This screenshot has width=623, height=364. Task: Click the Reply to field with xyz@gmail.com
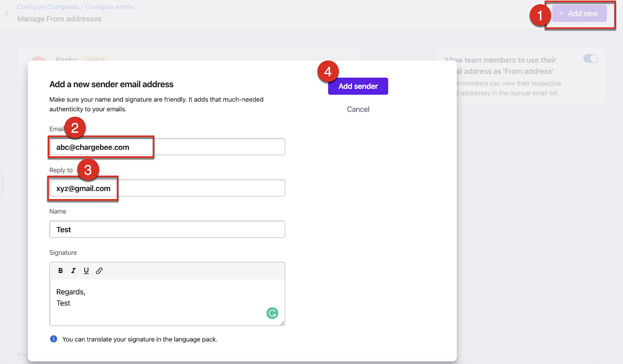(x=167, y=188)
